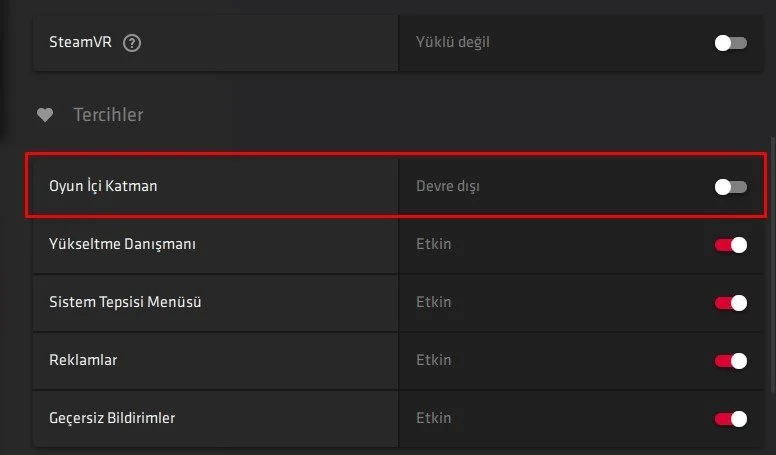This screenshot has width=776, height=455.
Task: Click the SteamVR help question mark icon
Action: pyautogui.click(x=131, y=43)
